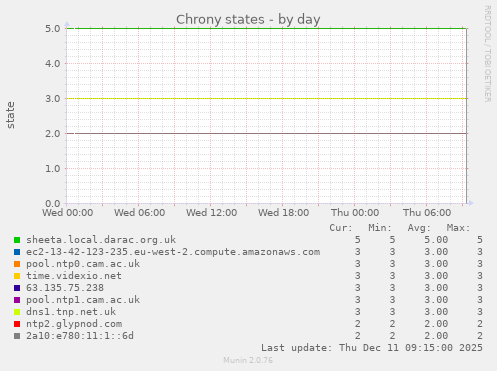Click the Thu 06:00 x-axis label
The image size is (497, 371).
pos(427,213)
